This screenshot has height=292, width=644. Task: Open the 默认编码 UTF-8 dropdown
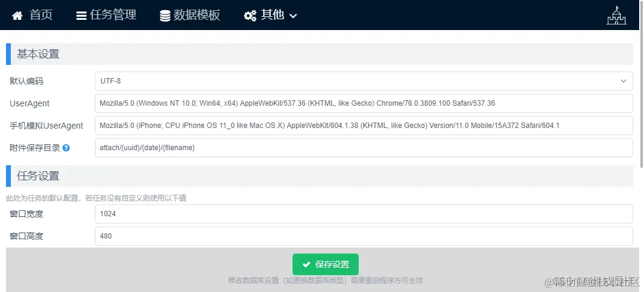(x=364, y=81)
